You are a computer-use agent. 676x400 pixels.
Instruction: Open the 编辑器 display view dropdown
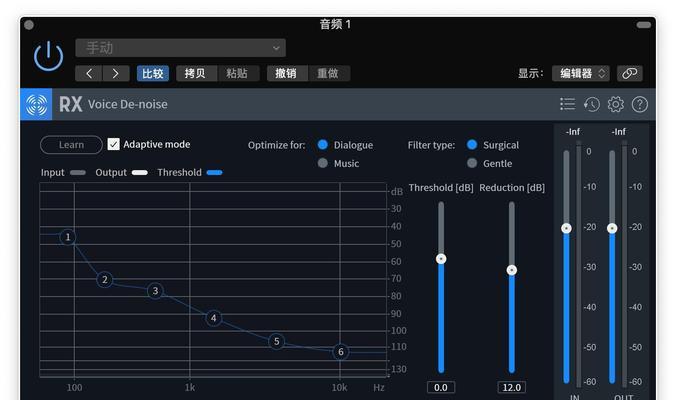[580, 73]
